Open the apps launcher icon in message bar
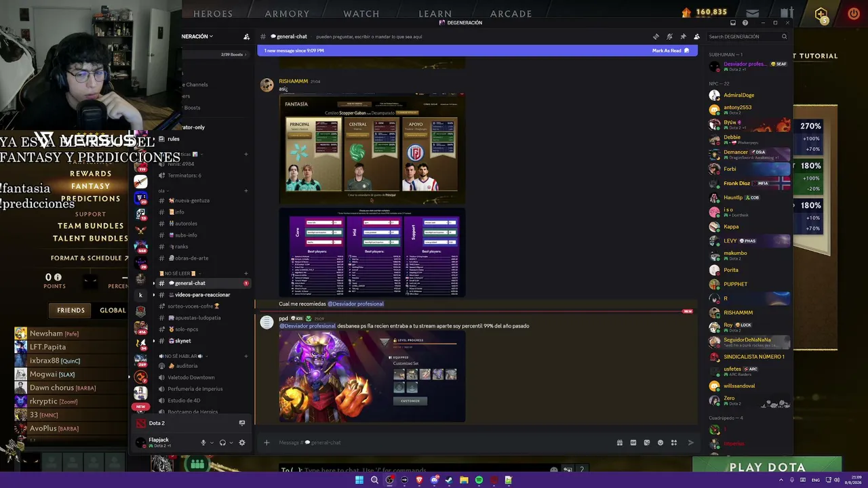868x488 pixels. [674, 443]
